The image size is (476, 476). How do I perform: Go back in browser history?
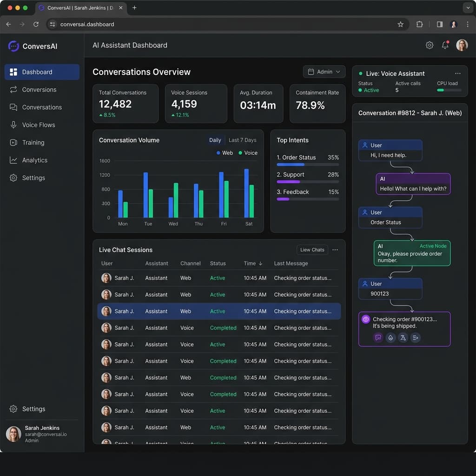pos(8,24)
